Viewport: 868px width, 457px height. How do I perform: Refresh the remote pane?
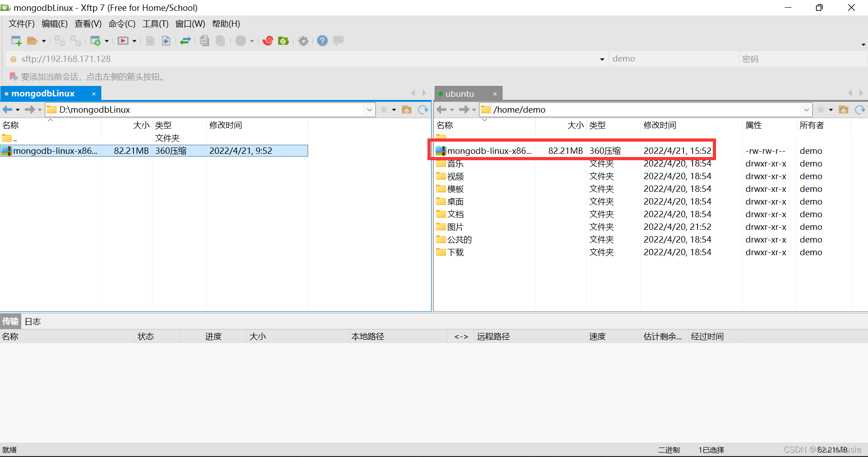tap(860, 109)
